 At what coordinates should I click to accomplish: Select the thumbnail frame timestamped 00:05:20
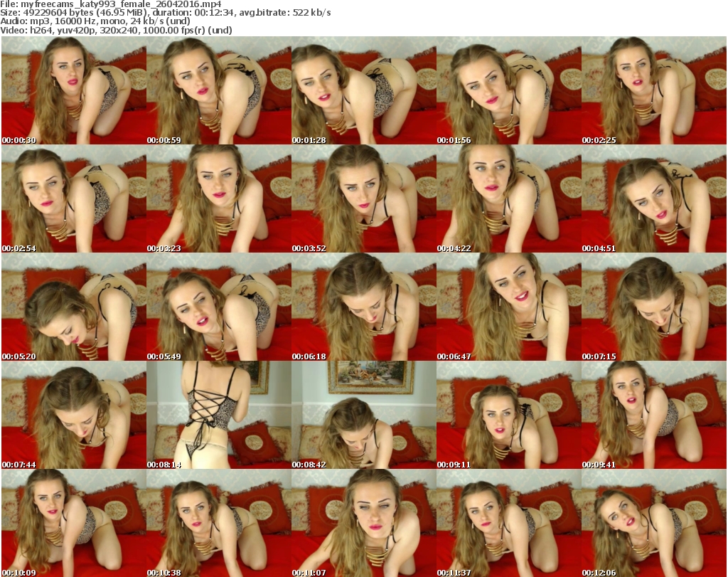coord(74,307)
